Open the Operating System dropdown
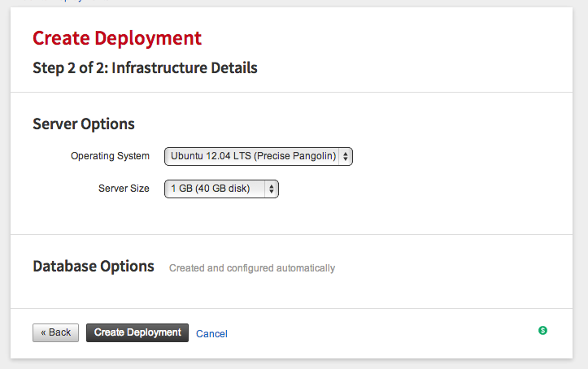This screenshot has width=588, height=369. coord(259,156)
